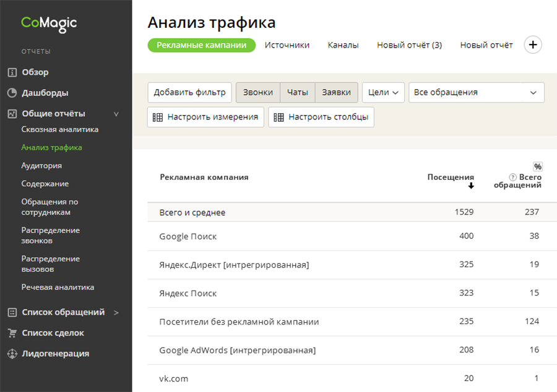Add a new report tab with plus icon
557x392 pixels.
pos(533,45)
